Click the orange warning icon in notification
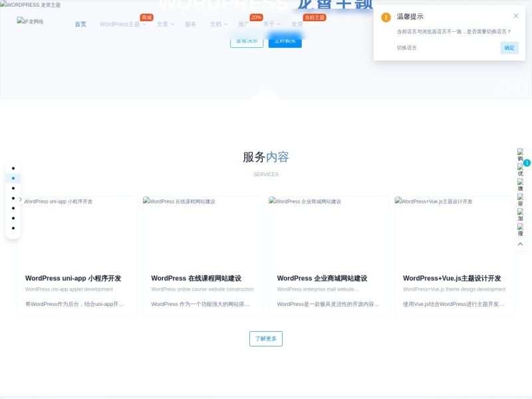This screenshot has width=532, height=399. [386, 17]
